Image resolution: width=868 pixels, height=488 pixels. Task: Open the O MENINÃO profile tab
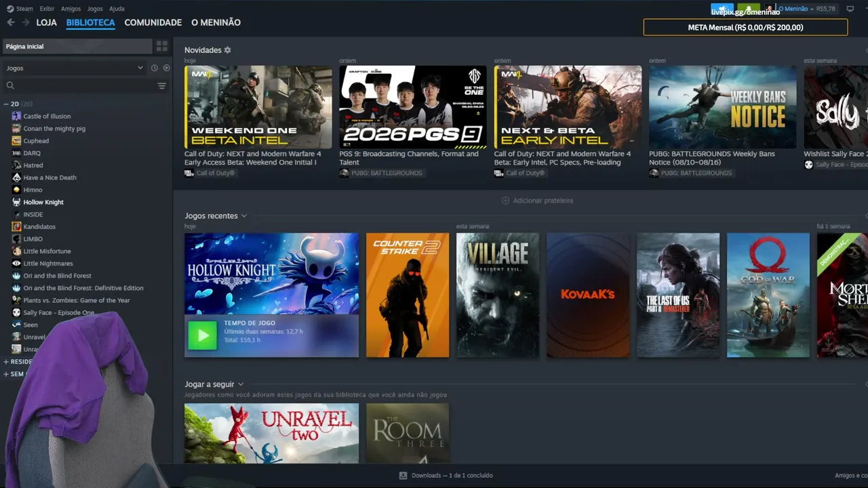(216, 22)
